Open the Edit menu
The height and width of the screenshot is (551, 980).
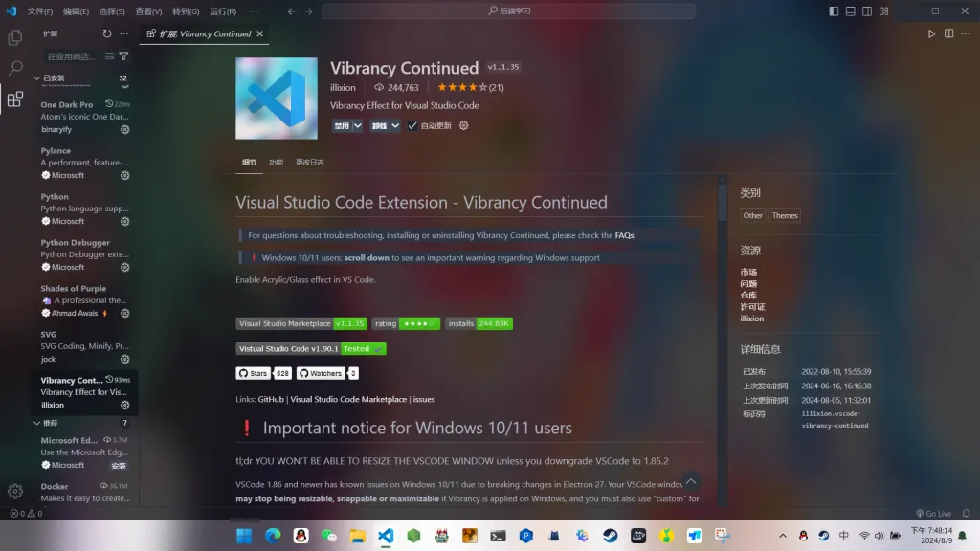[76, 11]
